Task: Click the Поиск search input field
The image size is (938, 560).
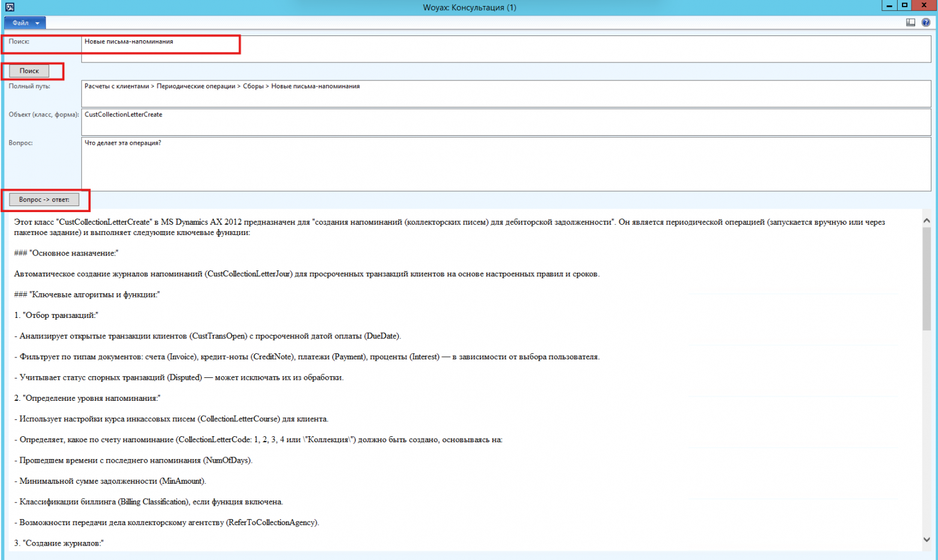Action: 506,49
